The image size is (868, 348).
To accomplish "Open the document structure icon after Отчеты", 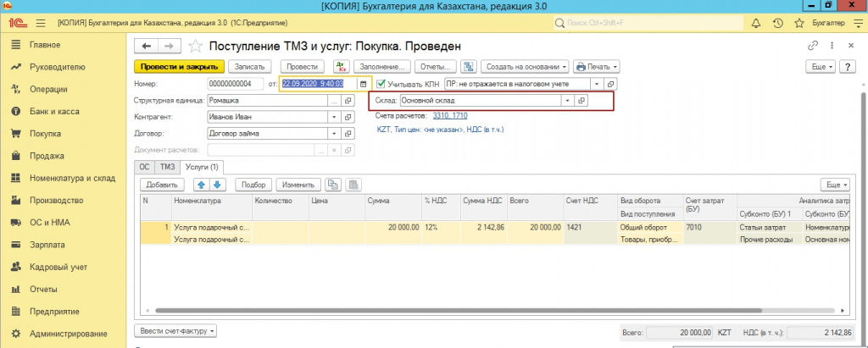I will coord(470,66).
